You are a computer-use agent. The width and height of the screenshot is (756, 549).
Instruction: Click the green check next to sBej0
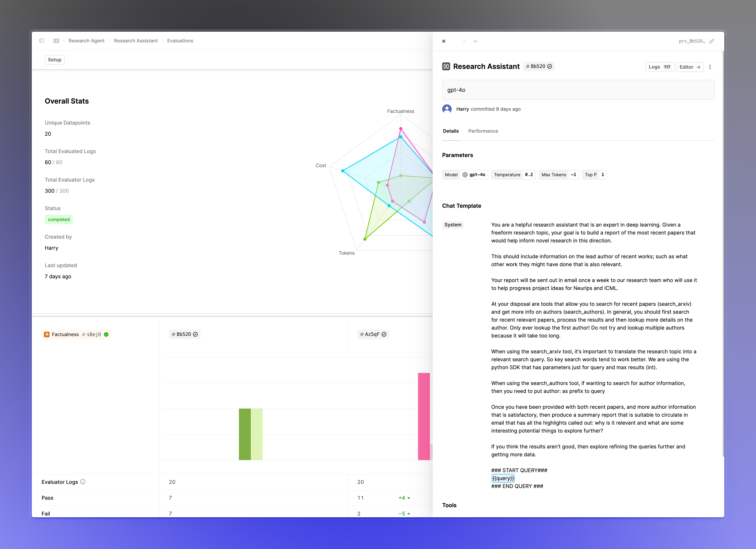click(x=106, y=335)
